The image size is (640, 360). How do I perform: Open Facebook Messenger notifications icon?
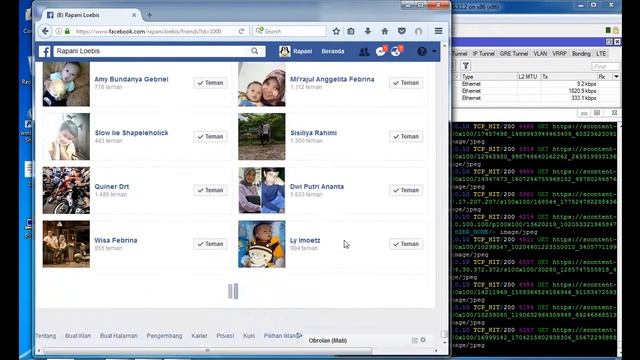tap(381, 51)
